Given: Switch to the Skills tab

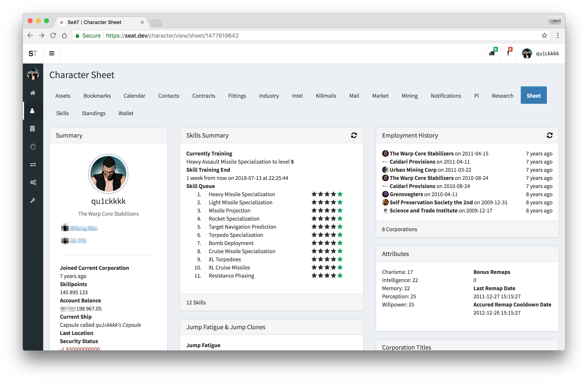Looking at the screenshot, I should (x=63, y=113).
